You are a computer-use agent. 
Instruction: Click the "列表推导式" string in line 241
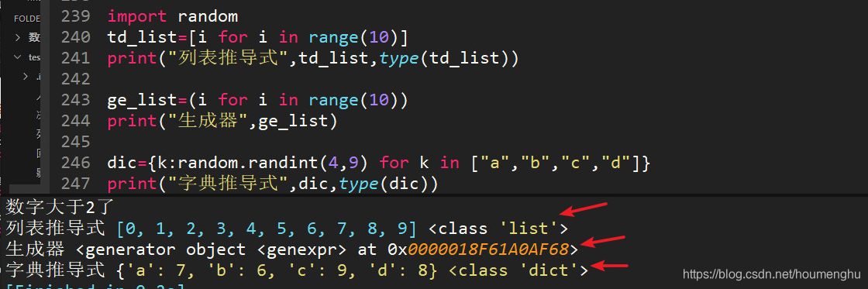[229, 58]
